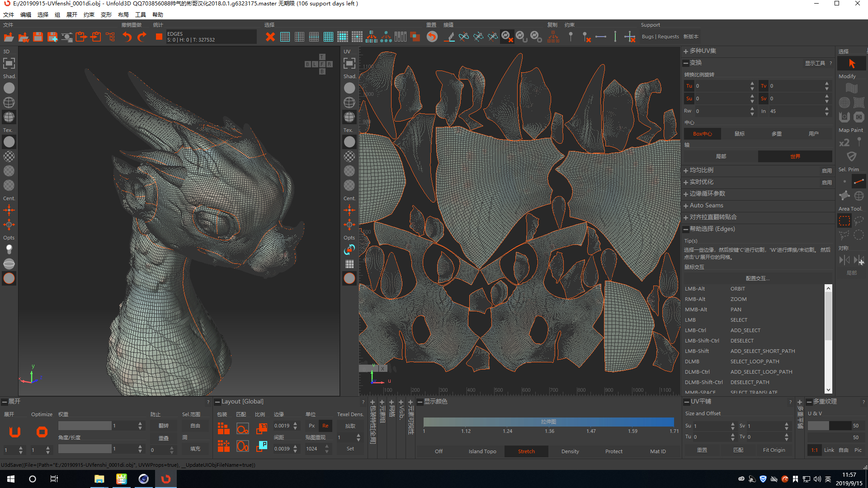Select Stretch display color mode
Screen dimensions: 868x488
pos(526,451)
